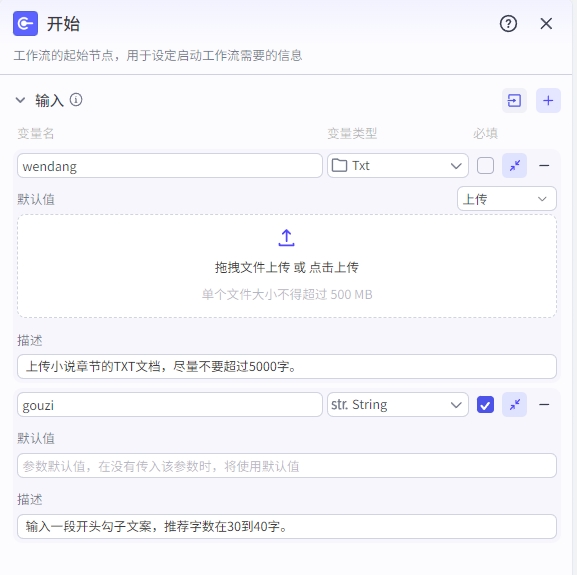577x575 pixels.
Task: Uncheck required checkbox for gouzi
Action: tap(485, 405)
